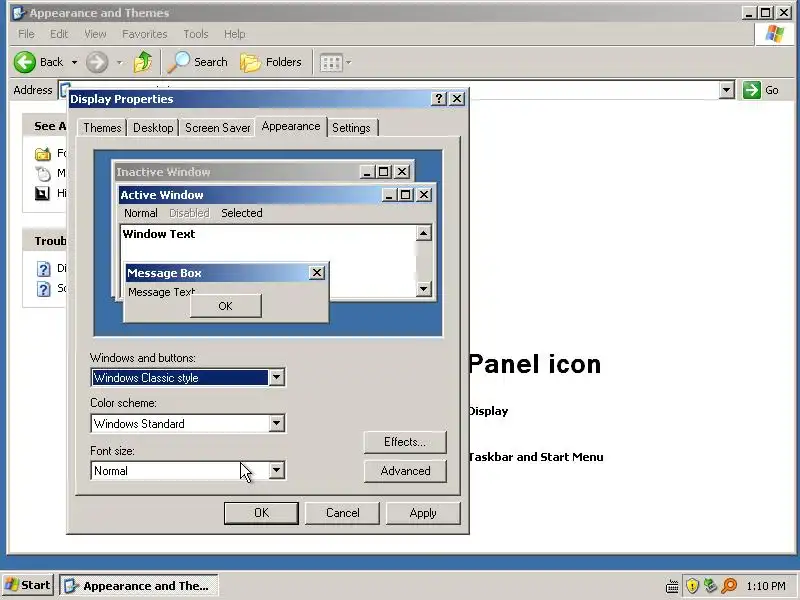Click the security shield icon in system tray

(x=692, y=585)
